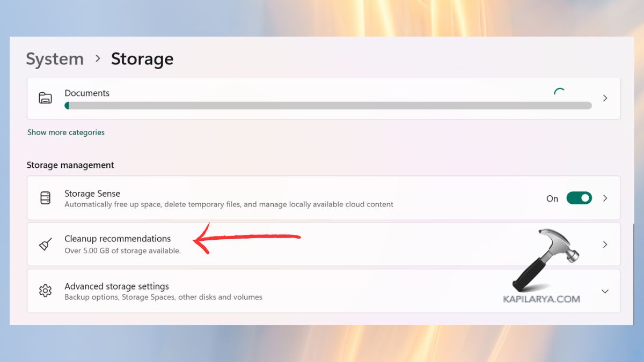Expand the Documents row chevron
The height and width of the screenshot is (362, 644).
pos(605,98)
